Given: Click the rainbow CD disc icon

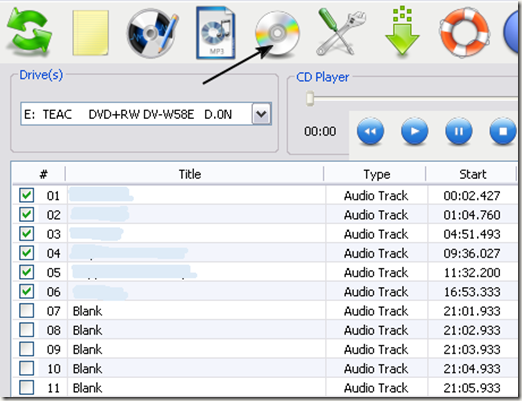Looking at the screenshot, I should pyautogui.click(x=277, y=33).
